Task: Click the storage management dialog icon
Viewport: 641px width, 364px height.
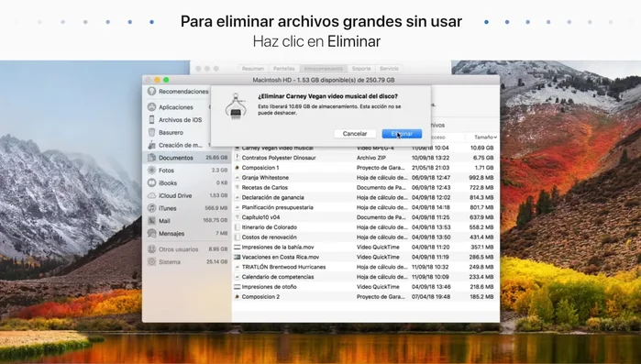Action: [x=236, y=105]
